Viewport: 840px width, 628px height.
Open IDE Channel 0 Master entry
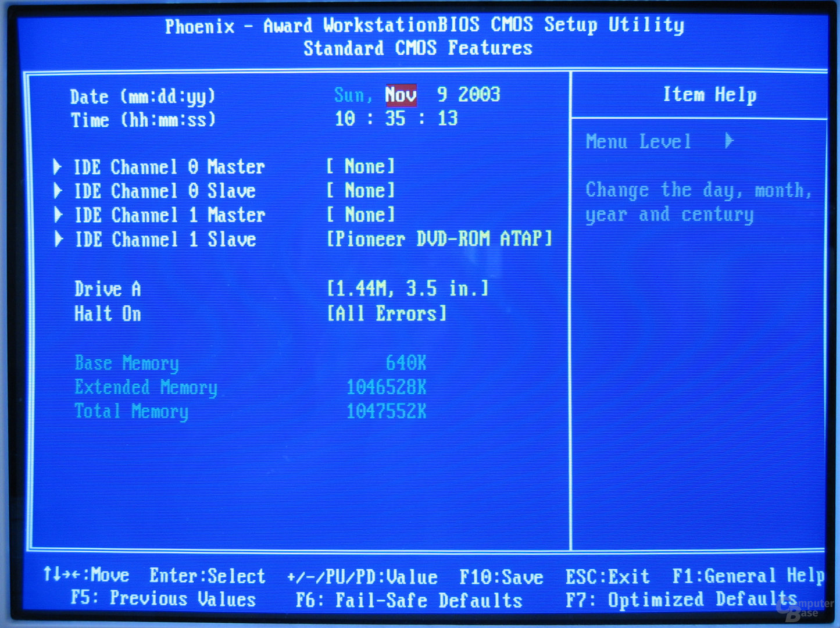[x=169, y=167]
